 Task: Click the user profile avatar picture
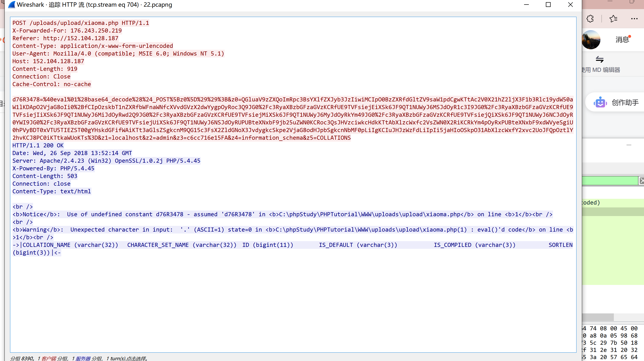[x=591, y=40]
